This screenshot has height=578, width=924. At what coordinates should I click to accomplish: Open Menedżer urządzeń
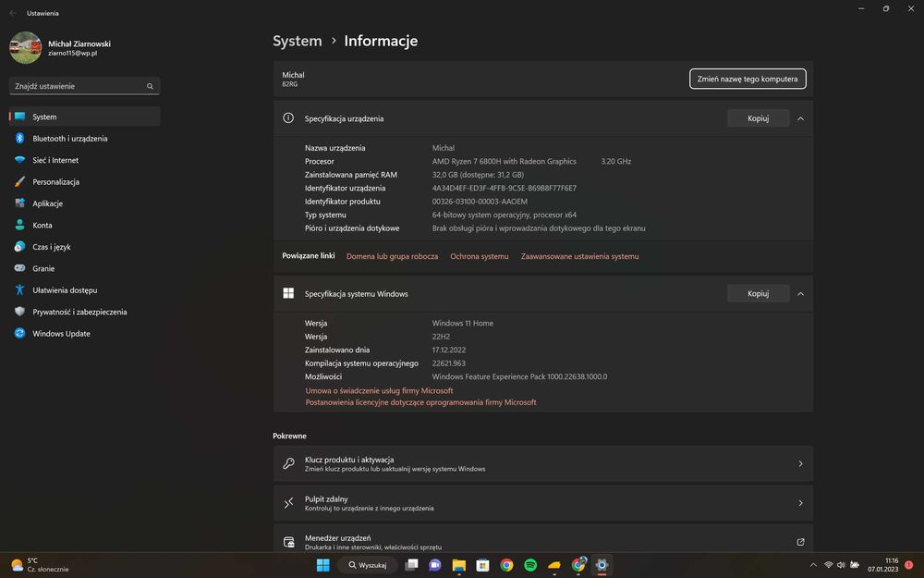click(x=542, y=539)
